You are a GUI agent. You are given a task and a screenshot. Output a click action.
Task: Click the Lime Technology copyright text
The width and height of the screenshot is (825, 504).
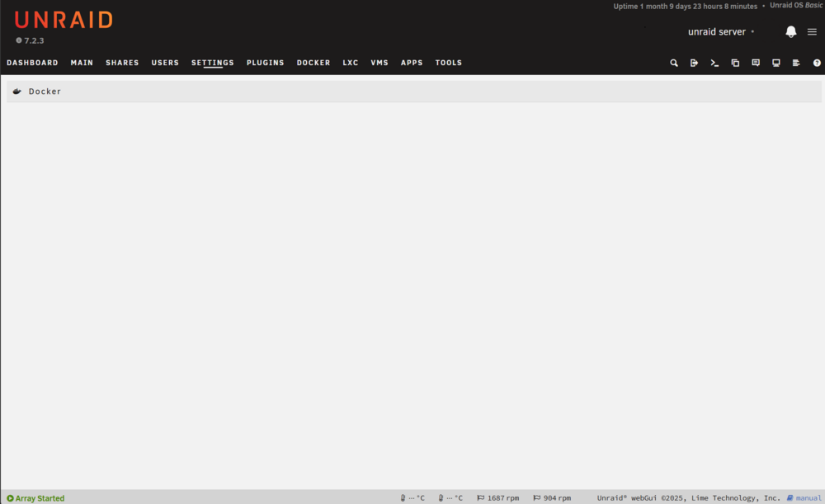point(688,497)
